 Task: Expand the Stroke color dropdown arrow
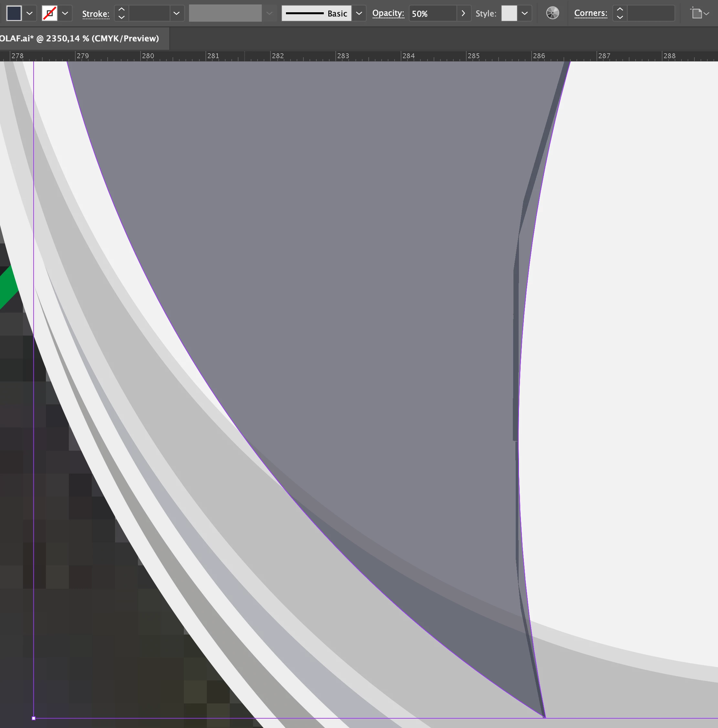point(65,13)
